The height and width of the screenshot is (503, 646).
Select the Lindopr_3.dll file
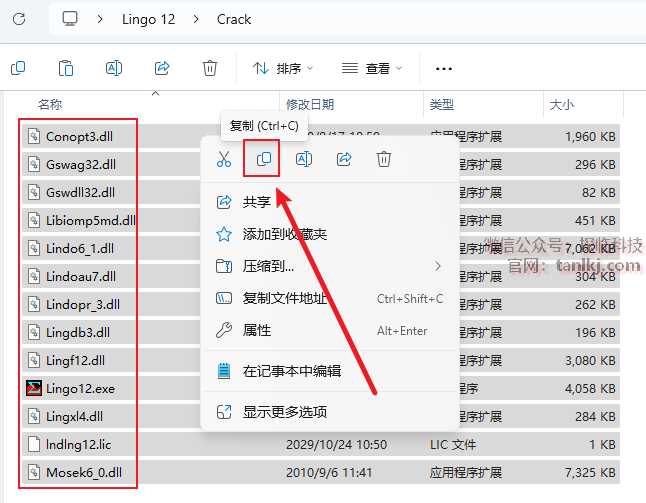(x=83, y=304)
